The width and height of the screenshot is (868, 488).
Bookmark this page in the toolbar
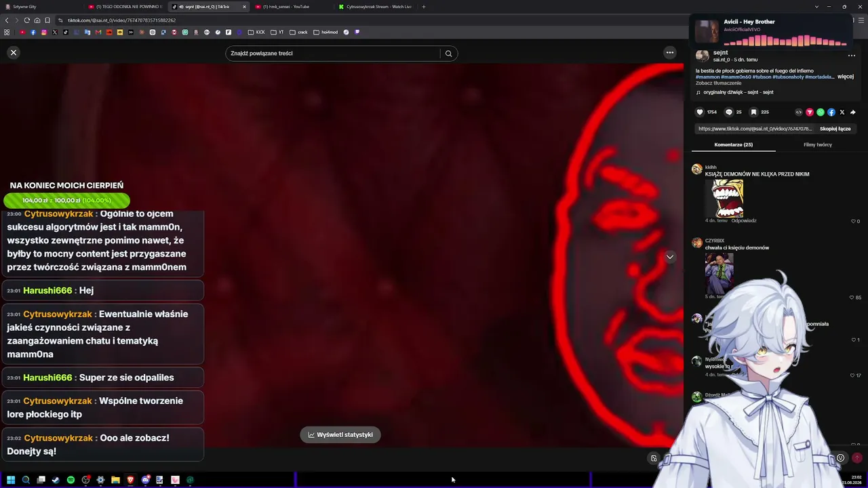point(47,20)
